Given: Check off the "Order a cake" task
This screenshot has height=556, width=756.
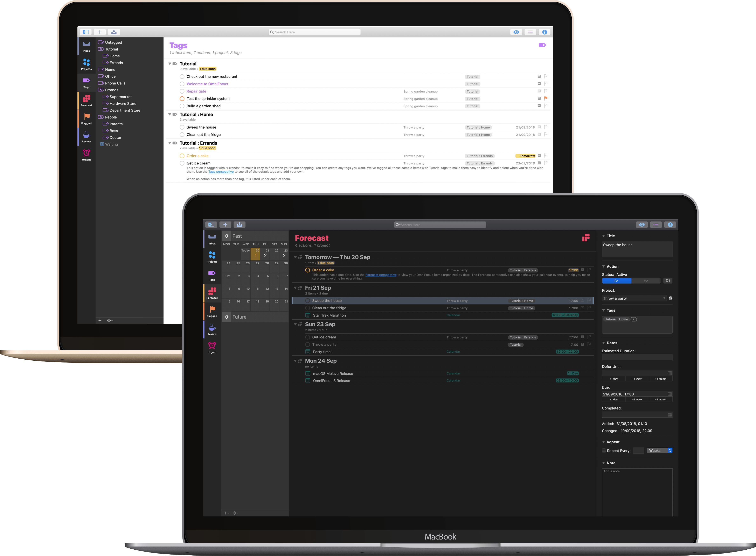Looking at the screenshot, I should pos(307,270).
